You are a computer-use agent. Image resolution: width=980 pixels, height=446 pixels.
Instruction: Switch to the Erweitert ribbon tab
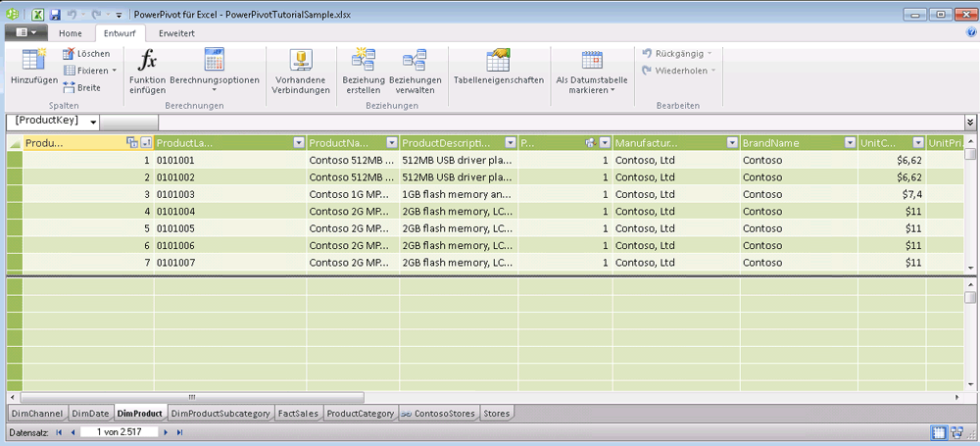pos(176,33)
